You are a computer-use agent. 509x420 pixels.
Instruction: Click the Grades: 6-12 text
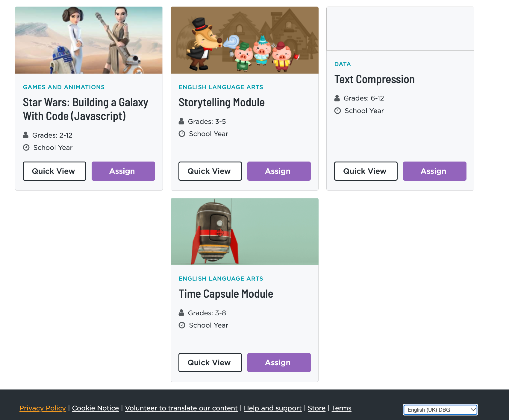[x=364, y=98]
